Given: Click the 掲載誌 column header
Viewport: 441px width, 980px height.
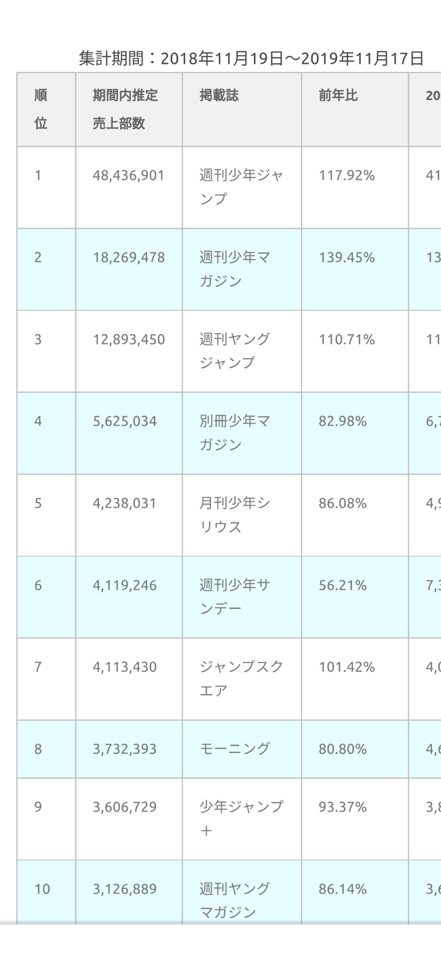Looking at the screenshot, I should pos(242,109).
